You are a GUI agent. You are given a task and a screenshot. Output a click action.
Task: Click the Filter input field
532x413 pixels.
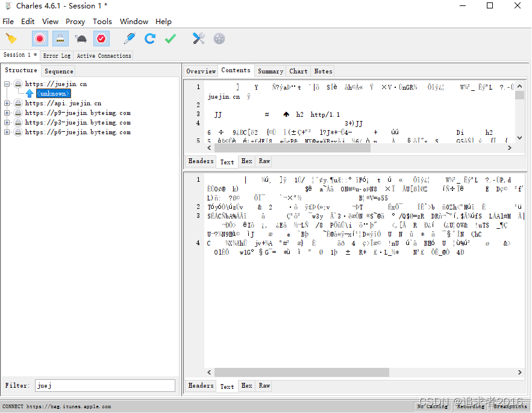[105, 385]
